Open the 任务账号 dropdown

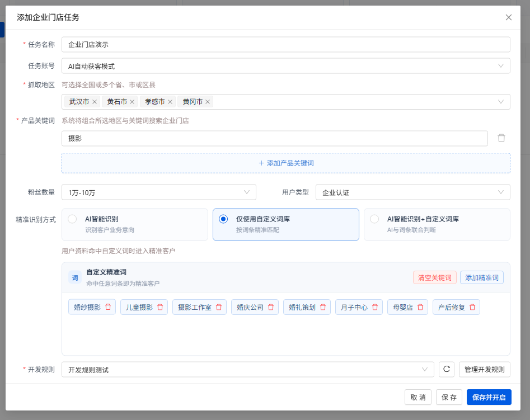pos(285,66)
